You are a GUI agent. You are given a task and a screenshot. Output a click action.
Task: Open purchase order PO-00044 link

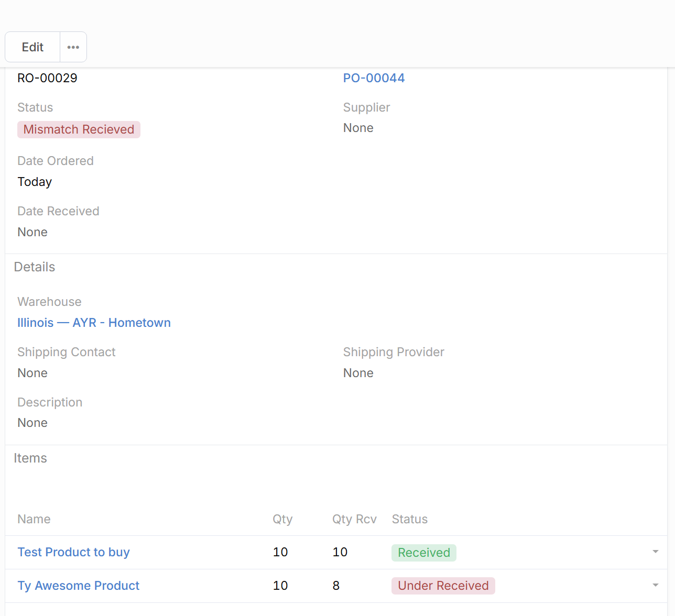374,78
